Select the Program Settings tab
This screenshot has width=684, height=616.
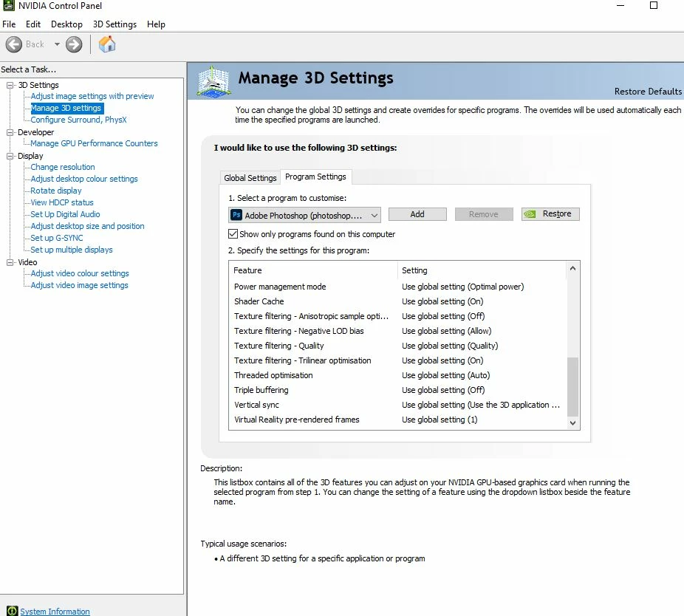pyautogui.click(x=315, y=177)
